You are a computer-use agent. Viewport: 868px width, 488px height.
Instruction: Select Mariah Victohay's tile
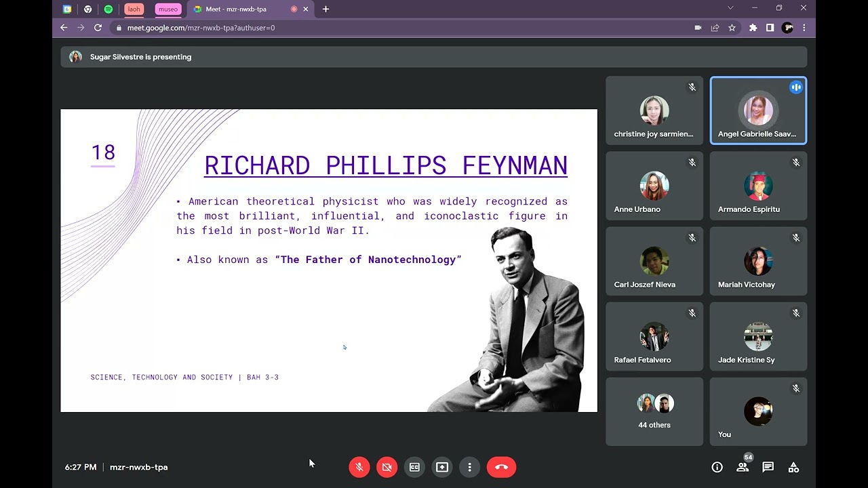758,261
